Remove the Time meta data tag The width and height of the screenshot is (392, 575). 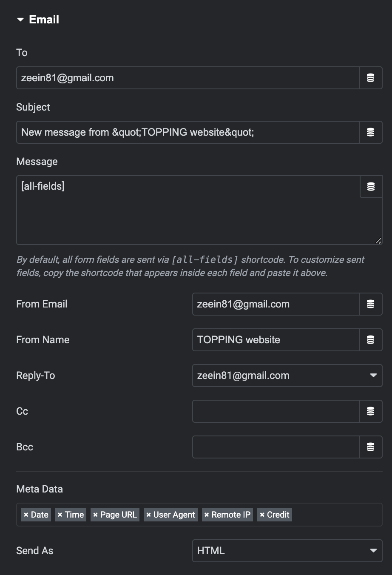(60, 515)
